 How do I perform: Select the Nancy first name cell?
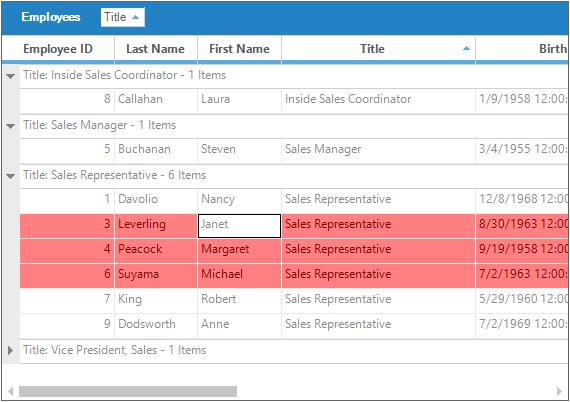239,201
